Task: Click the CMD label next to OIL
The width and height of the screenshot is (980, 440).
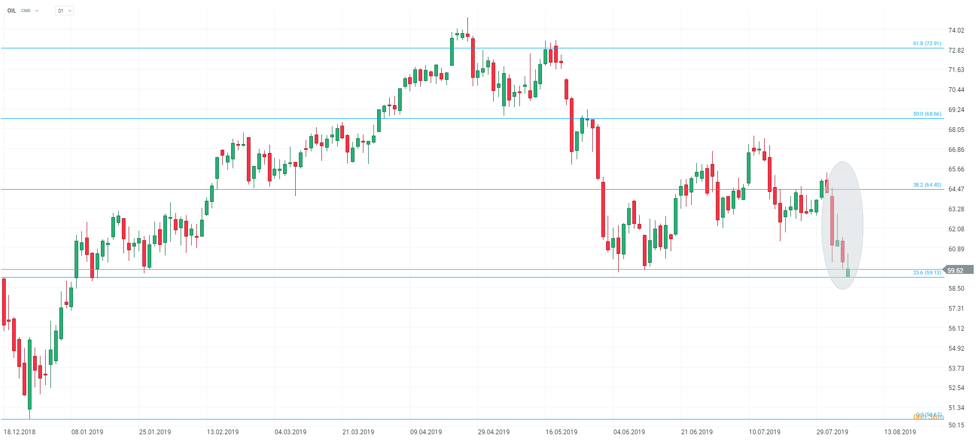Action: 26,11
